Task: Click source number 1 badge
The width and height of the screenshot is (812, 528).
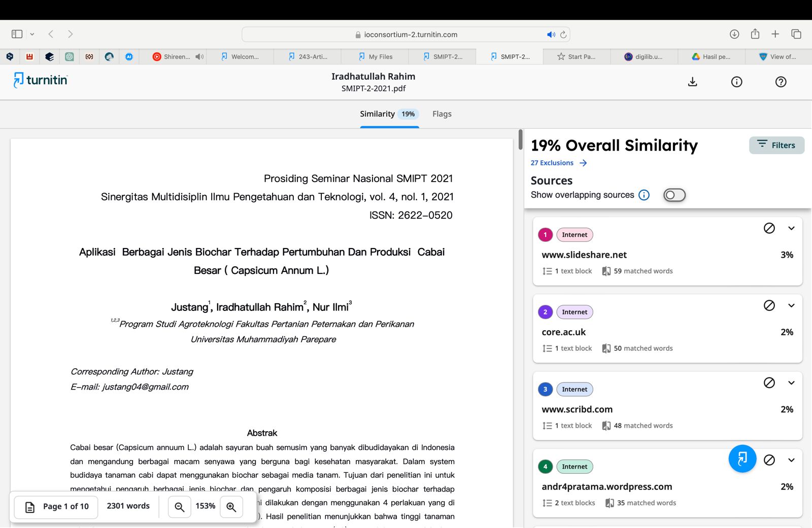Action: (x=545, y=235)
